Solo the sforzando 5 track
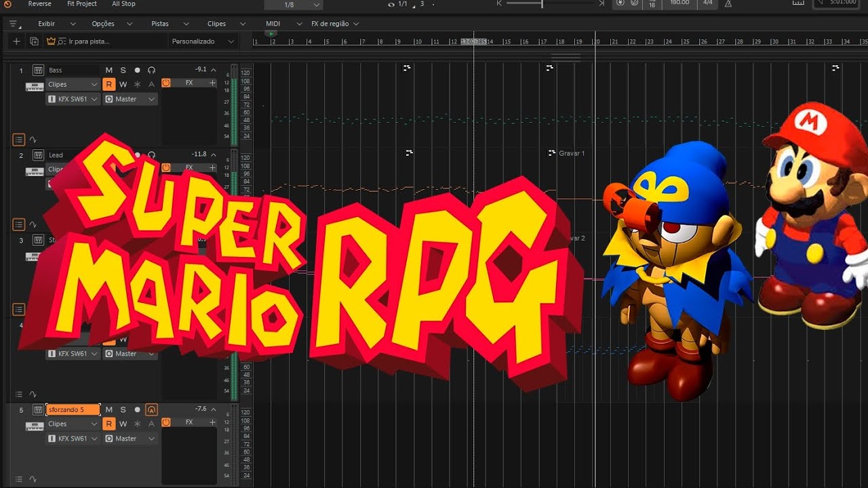868x488 pixels. tap(123, 409)
